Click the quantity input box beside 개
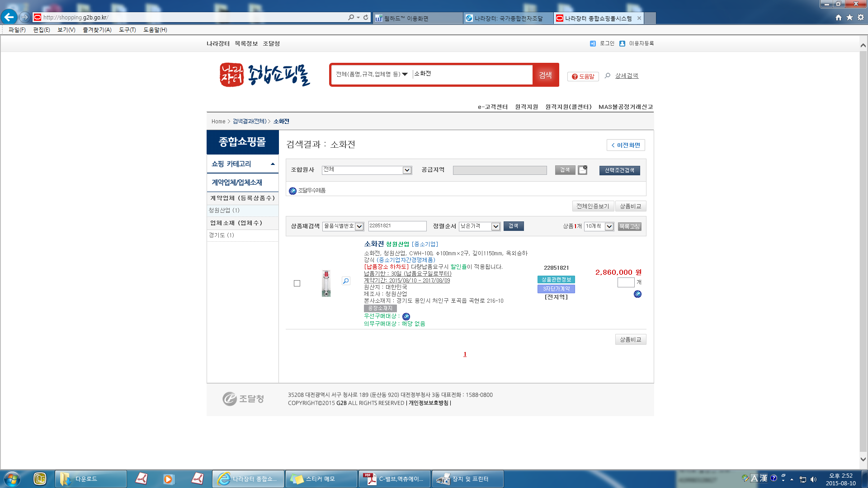This screenshot has height=488, width=868. pyautogui.click(x=626, y=283)
